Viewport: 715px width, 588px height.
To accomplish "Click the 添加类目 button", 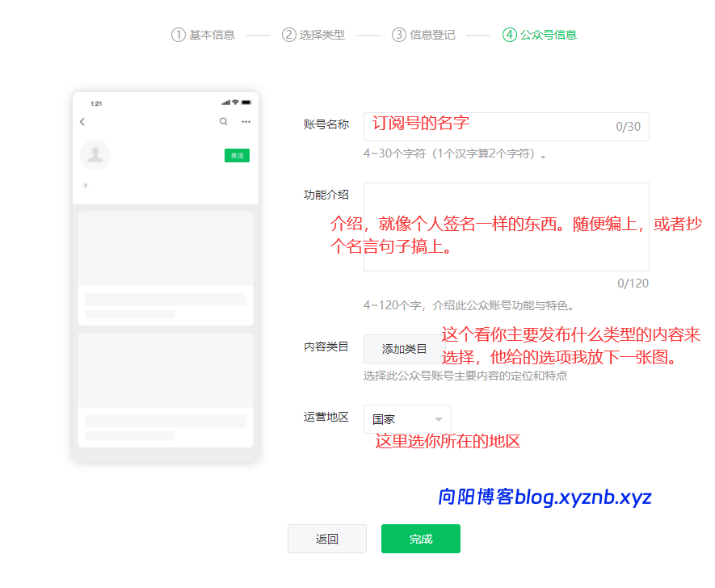I will (x=403, y=349).
